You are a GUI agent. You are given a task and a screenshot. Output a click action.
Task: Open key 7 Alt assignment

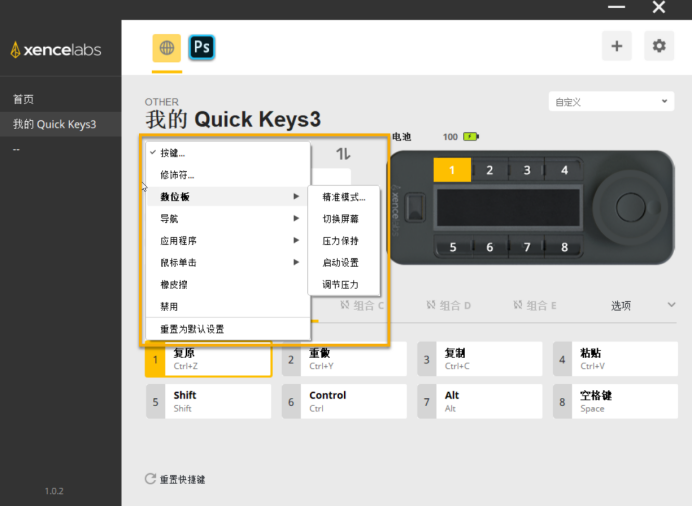480,401
